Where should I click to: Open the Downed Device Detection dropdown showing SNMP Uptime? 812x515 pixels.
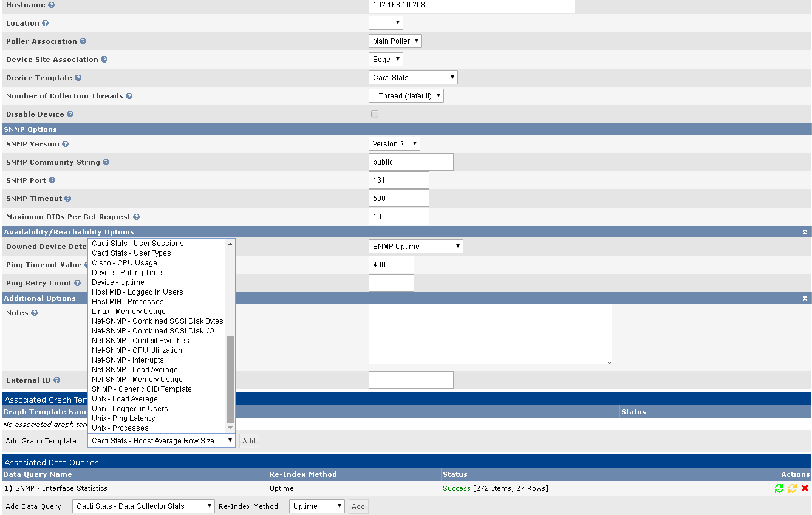click(x=415, y=246)
